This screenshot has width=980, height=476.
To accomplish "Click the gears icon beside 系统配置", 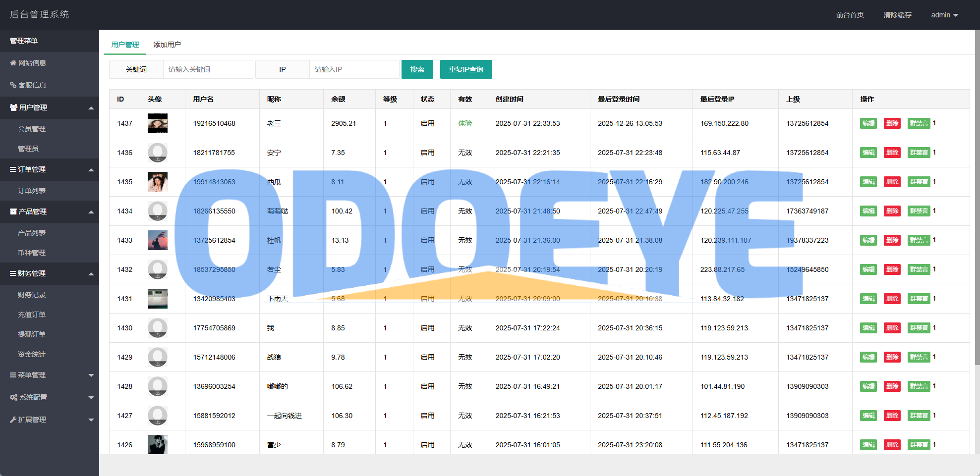I will pos(13,397).
